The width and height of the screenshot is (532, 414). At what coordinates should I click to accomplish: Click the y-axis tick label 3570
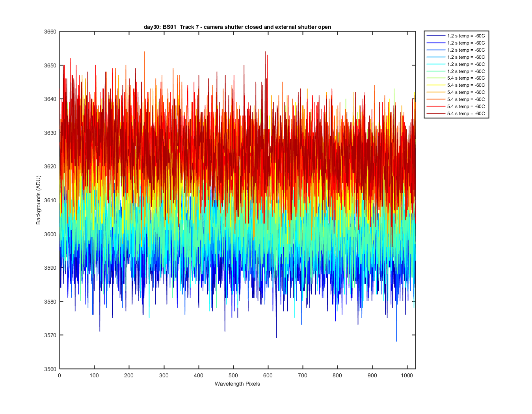(51, 335)
